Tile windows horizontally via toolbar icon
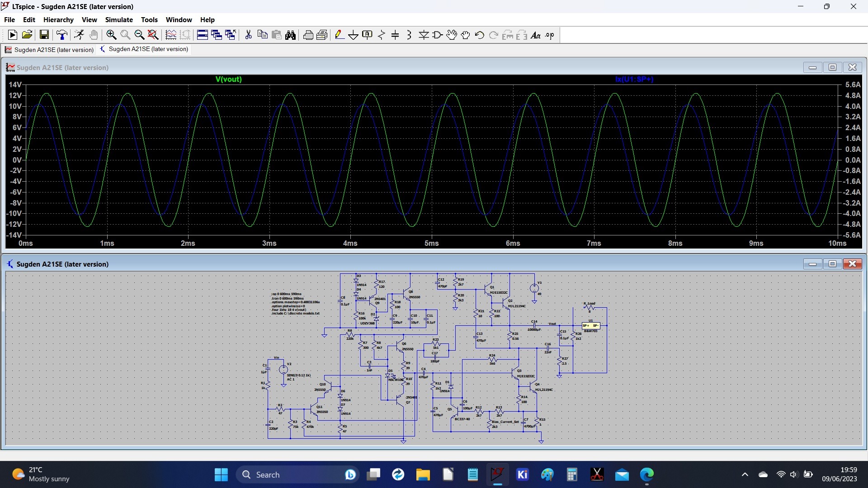 203,35
